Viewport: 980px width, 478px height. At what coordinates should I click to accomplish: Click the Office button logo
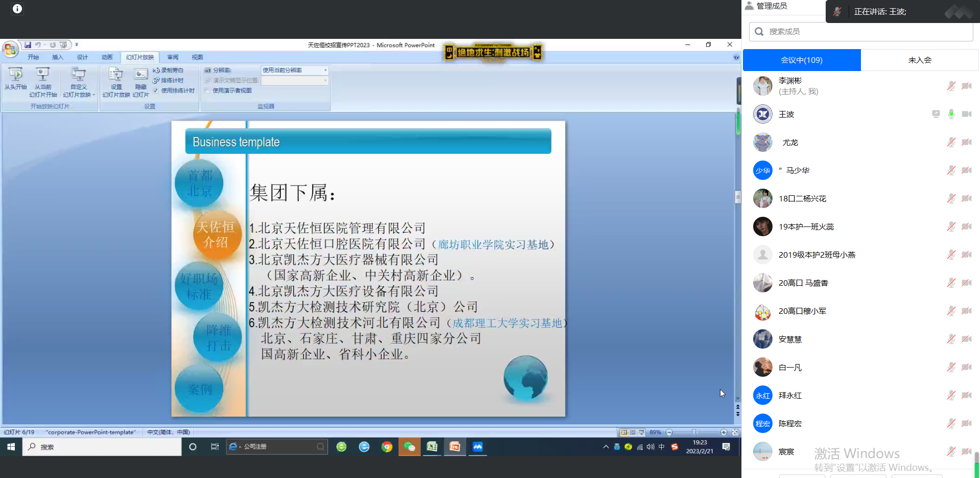tap(10, 50)
